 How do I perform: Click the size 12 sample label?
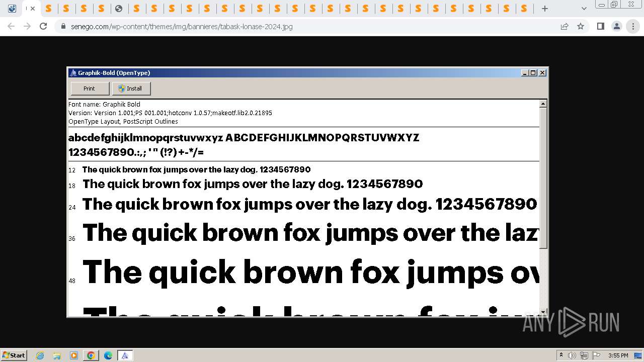(x=72, y=170)
